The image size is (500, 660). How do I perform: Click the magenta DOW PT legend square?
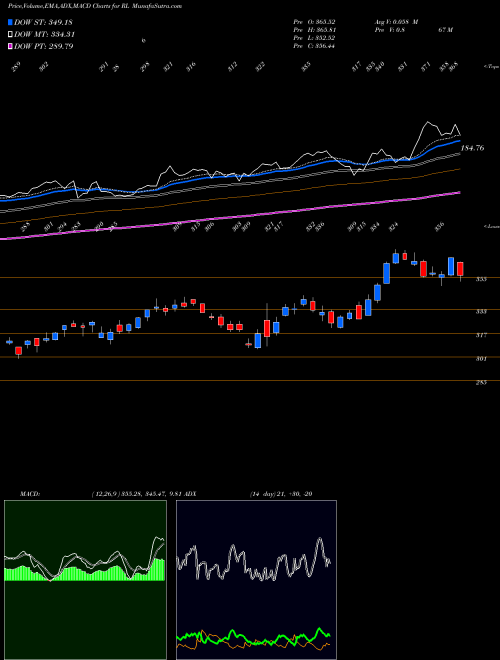[x=11, y=46]
